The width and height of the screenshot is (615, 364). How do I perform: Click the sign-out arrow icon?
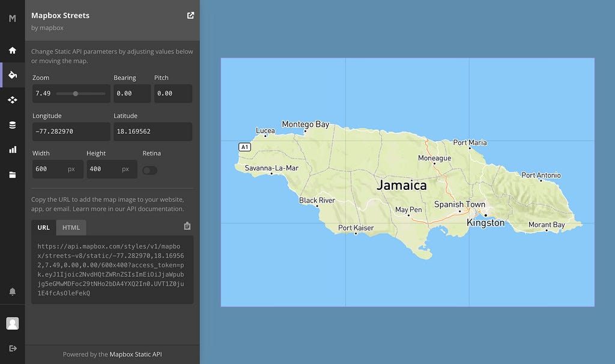12,348
